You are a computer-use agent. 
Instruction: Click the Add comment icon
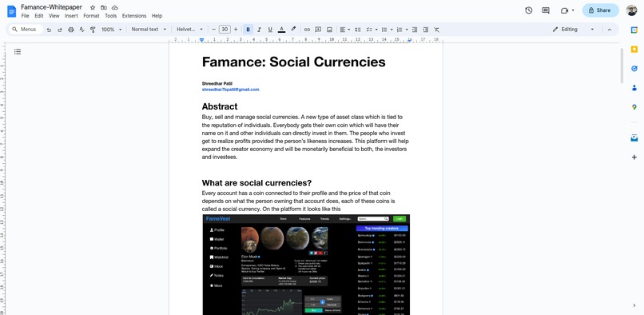pyautogui.click(x=318, y=30)
